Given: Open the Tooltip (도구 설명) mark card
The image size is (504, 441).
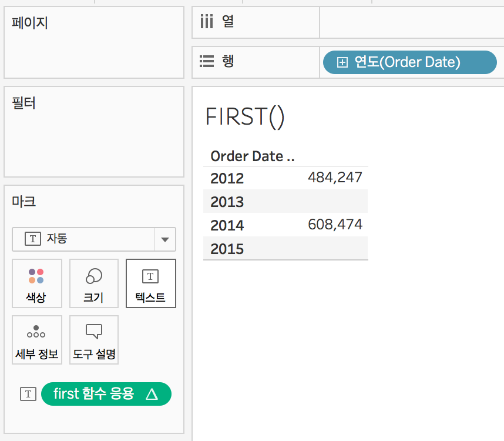Looking at the screenshot, I should pyautogui.click(x=94, y=340).
